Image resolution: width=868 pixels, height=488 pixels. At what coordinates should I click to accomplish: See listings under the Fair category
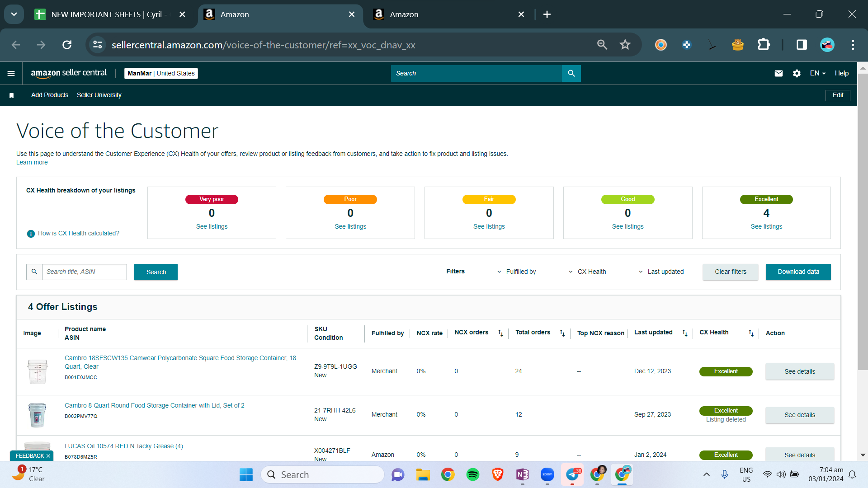click(x=489, y=226)
